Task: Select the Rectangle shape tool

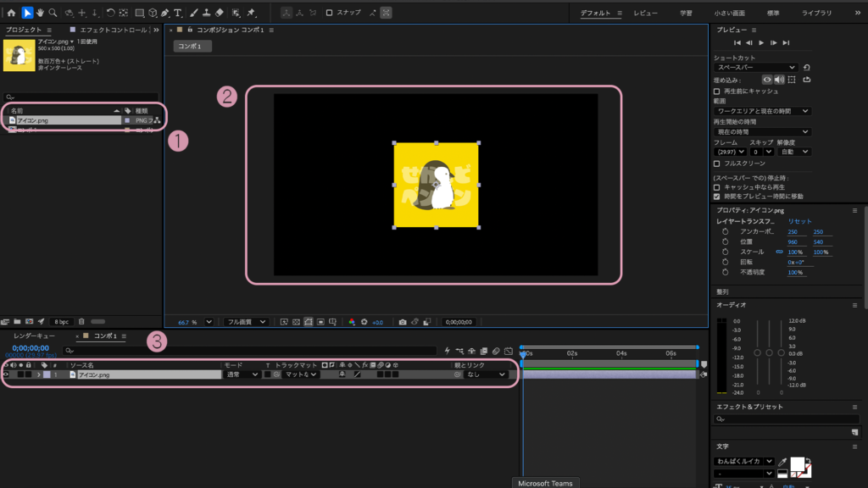Action: (x=140, y=12)
